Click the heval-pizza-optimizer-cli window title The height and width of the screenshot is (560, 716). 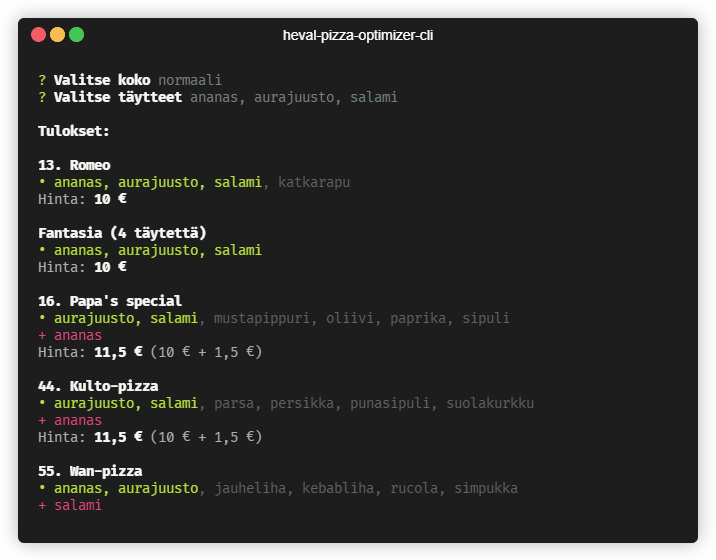pos(358,35)
